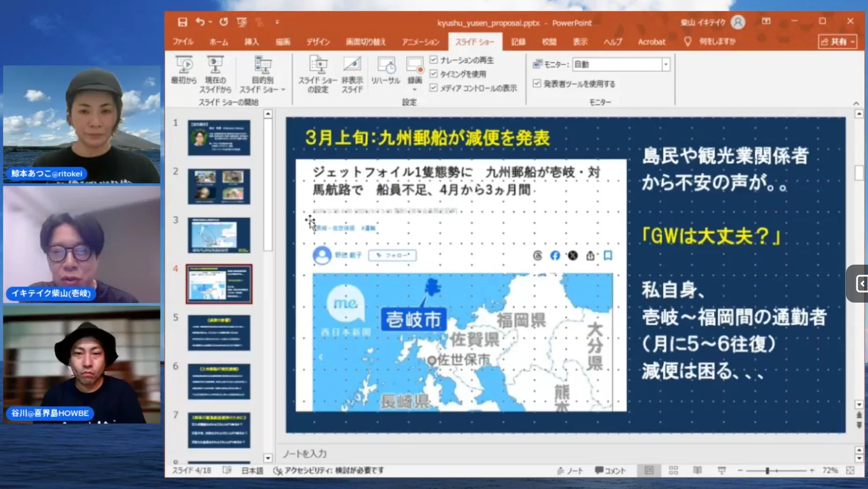Collapse the ribbon with the chevron
This screenshot has height=489, width=868.
pos(856,103)
